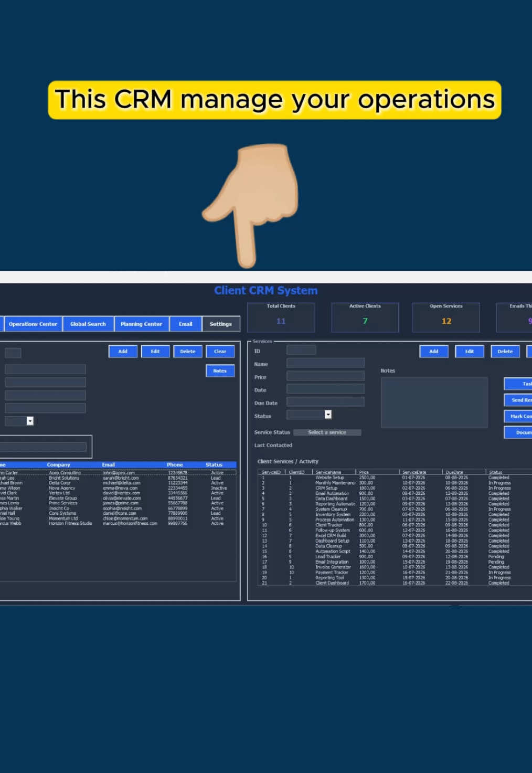Click the Services Edit button
Screen dimensions: 532x773
click(x=470, y=352)
